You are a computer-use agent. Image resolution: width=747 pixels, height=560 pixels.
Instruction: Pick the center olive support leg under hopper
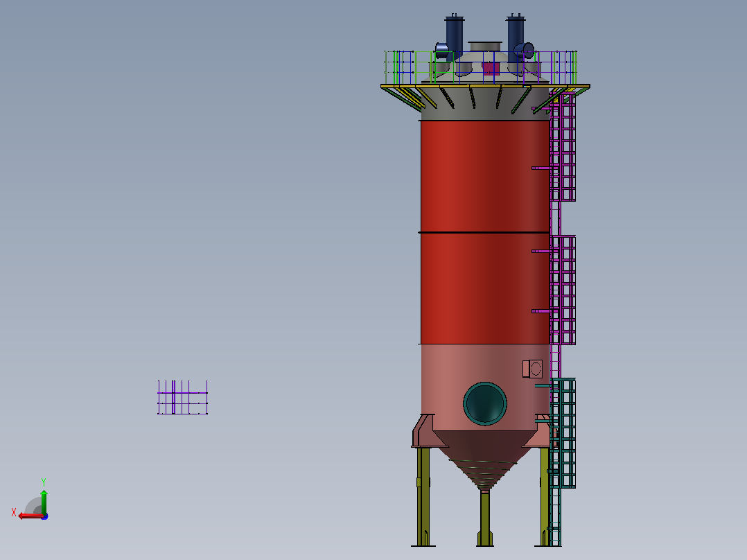[x=485, y=518]
